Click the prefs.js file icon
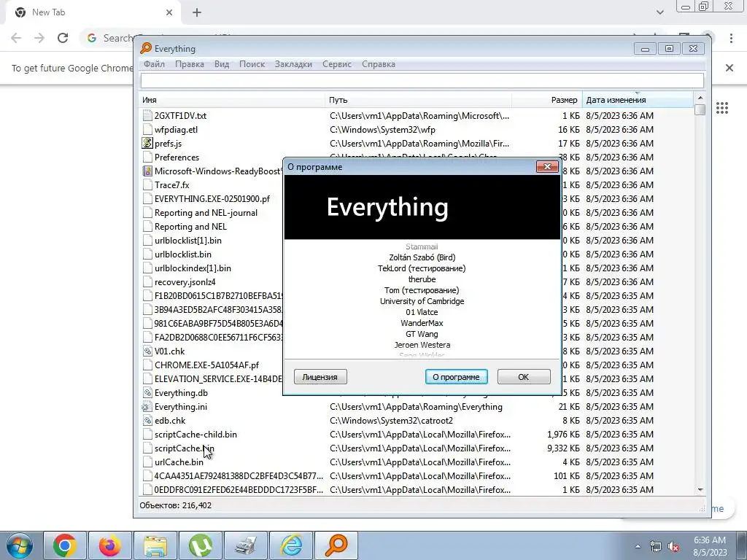The image size is (747, 560). pyautogui.click(x=147, y=144)
